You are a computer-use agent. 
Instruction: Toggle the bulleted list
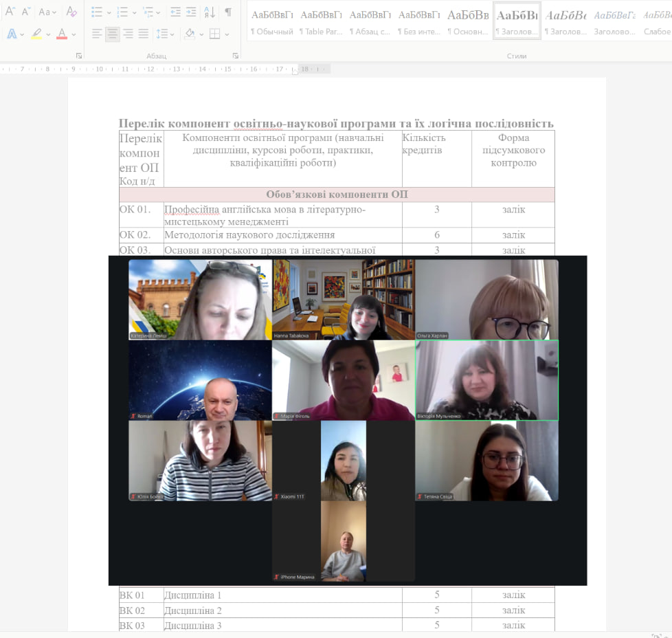pyautogui.click(x=97, y=12)
